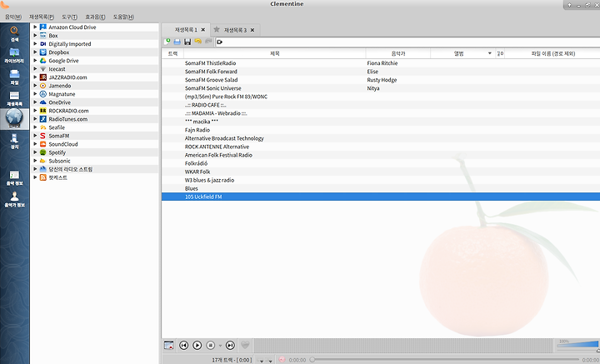Open the Files sidebar panel
The width and height of the screenshot is (600, 364).
tap(14, 77)
